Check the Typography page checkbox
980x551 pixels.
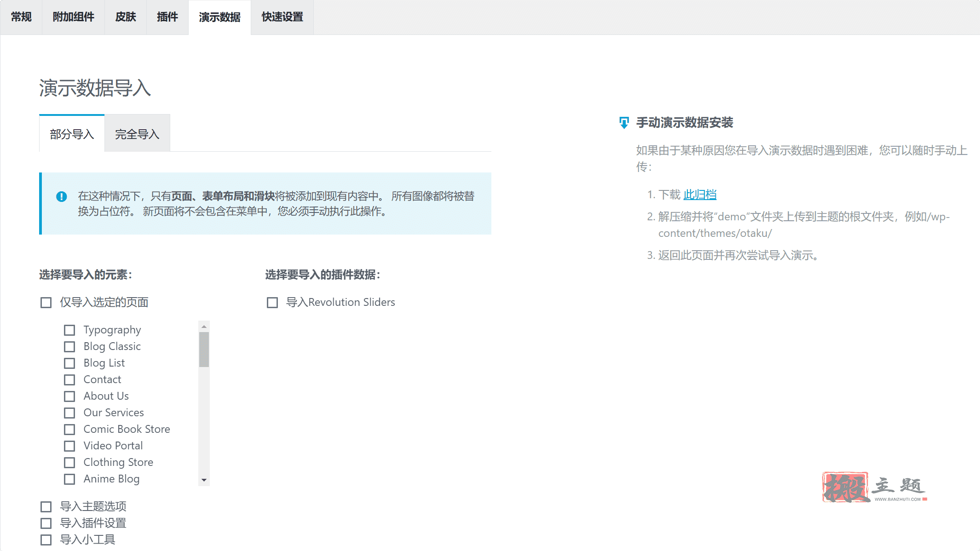click(x=69, y=330)
